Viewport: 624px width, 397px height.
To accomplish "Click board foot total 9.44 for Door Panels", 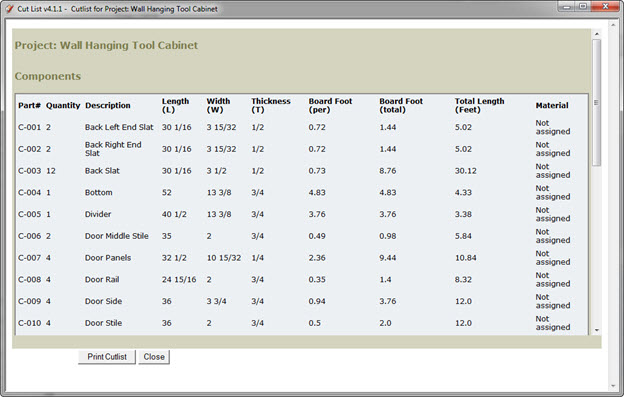I will (x=387, y=258).
